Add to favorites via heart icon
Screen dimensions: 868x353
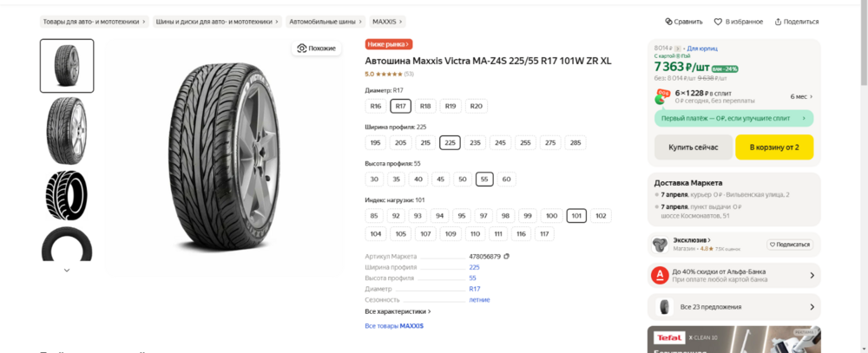point(718,22)
